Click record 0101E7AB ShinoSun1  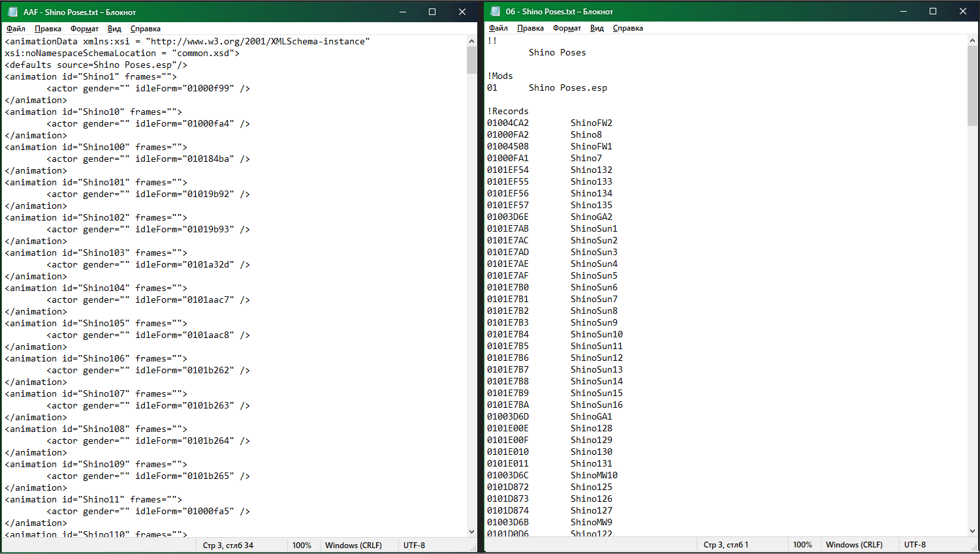552,228
